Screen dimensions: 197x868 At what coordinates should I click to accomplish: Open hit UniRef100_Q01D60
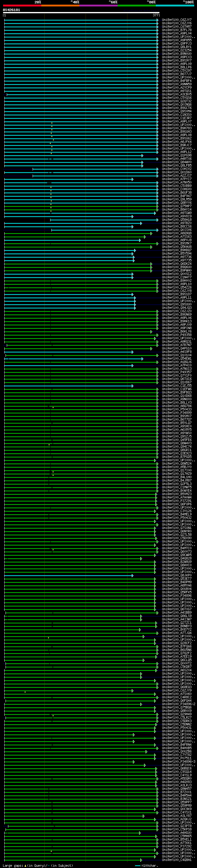pyautogui.click(x=176, y=172)
